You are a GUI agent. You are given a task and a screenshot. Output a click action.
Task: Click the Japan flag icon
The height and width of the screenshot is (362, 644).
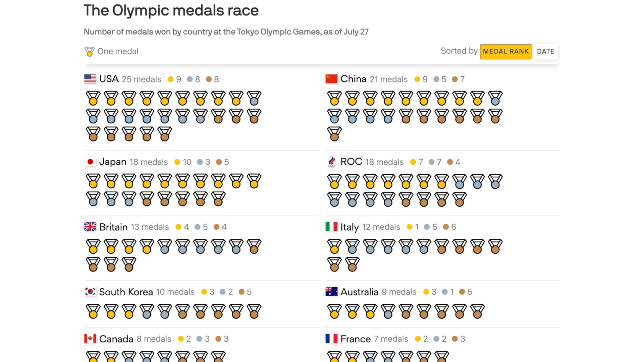point(90,162)
